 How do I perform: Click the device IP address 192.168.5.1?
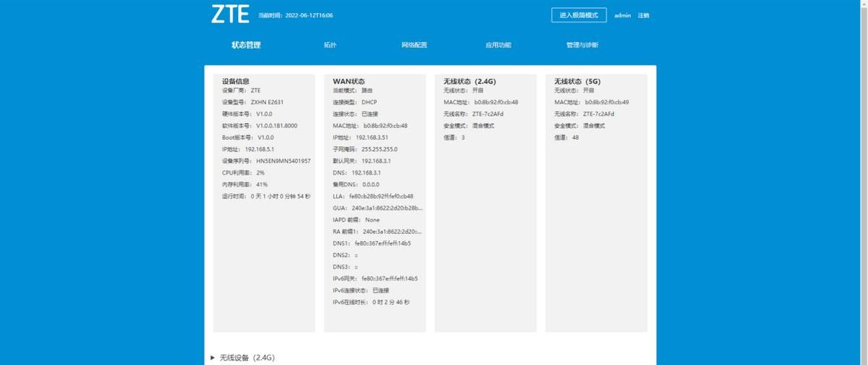tap(260, 149)
